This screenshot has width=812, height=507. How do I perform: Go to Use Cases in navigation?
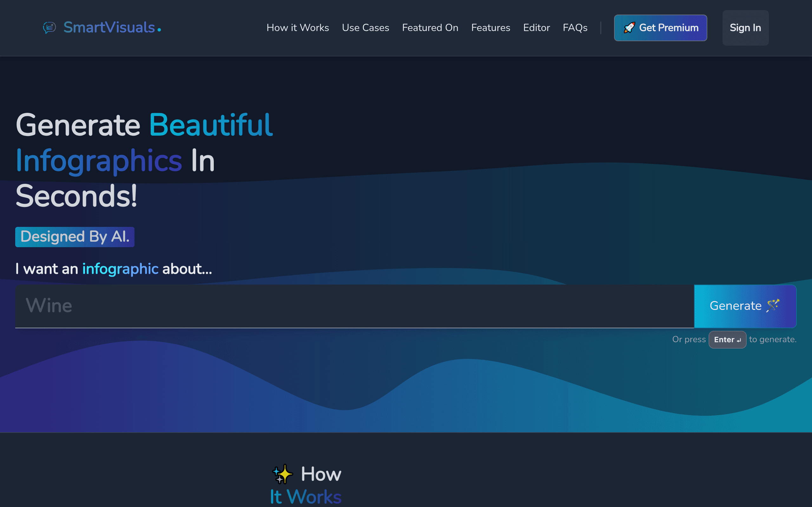point(365,28)
